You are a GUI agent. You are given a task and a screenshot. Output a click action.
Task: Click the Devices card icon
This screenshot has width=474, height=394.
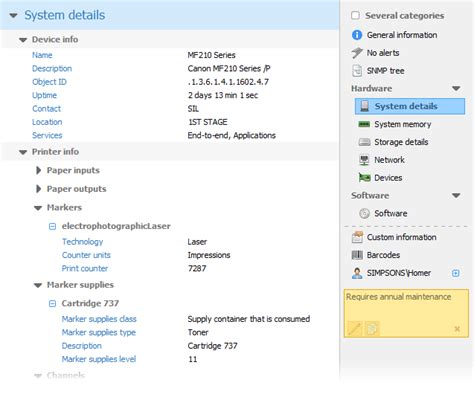(x=364, y=178)
